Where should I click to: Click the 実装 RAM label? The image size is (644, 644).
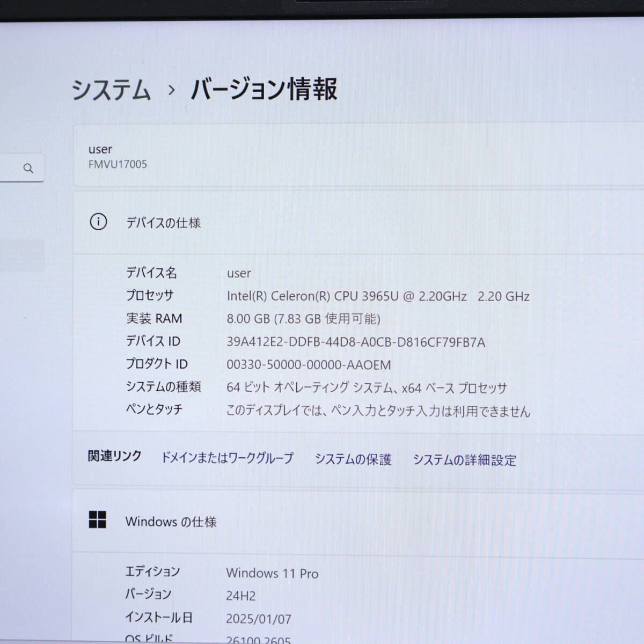pyautogui.click(x=154, y=318)
